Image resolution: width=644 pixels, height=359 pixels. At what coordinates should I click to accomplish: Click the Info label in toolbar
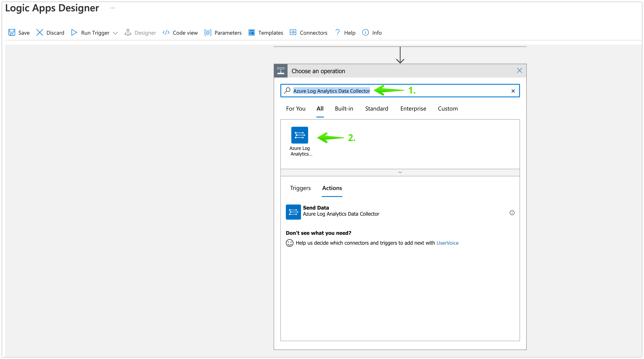tap(377, 33)
